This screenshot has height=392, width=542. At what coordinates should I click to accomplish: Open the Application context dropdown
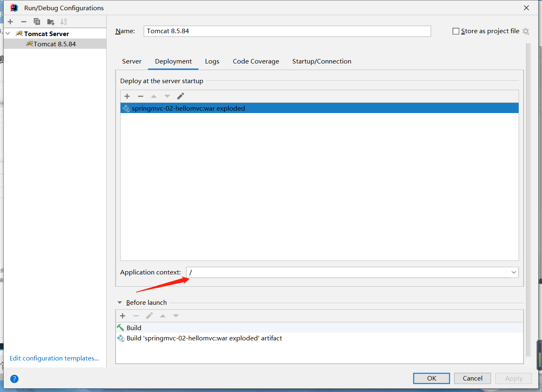514,272
